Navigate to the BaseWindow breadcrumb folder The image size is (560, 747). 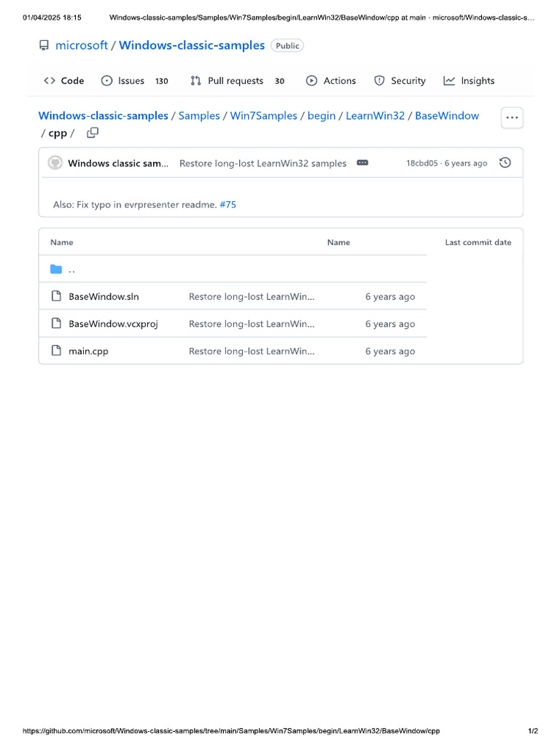click(447, 116)
